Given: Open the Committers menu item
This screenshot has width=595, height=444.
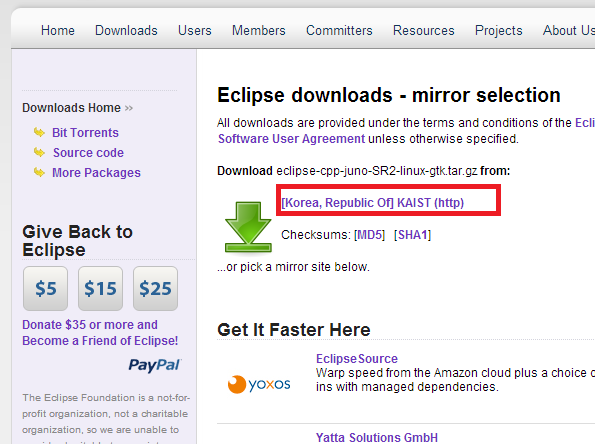Looking at the screenshot, I should [339, 30].
